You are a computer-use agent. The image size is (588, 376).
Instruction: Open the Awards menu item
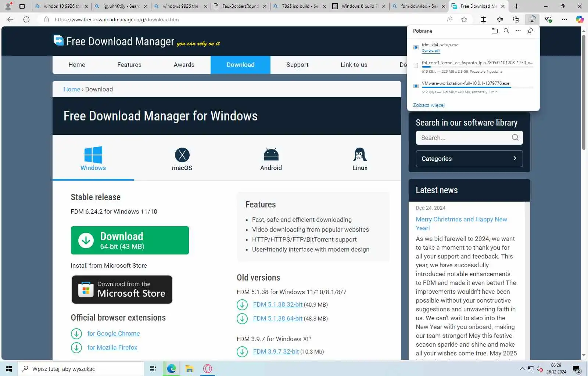pyautogui.click(x=184, y=65)
